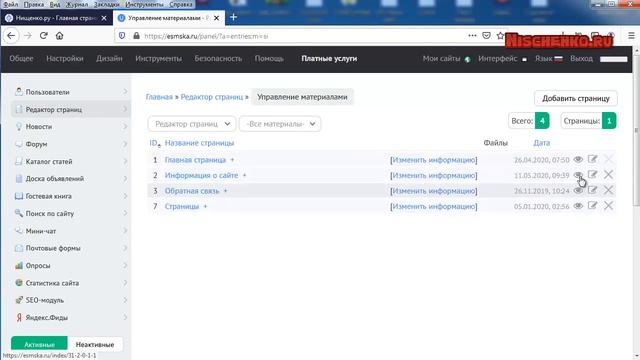
Task: Expand the Форум sidebar item arrow
Action: (125, 144)
